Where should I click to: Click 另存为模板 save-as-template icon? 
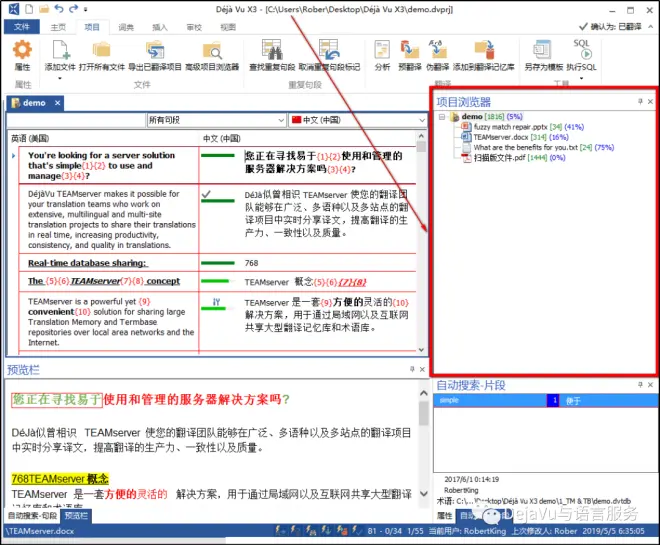(543, 50)
